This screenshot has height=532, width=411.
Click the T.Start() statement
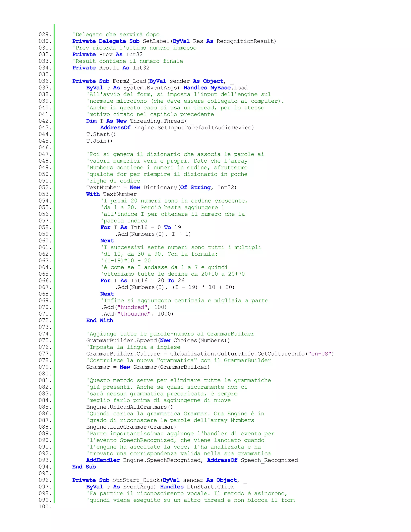(x=101, y=134)
